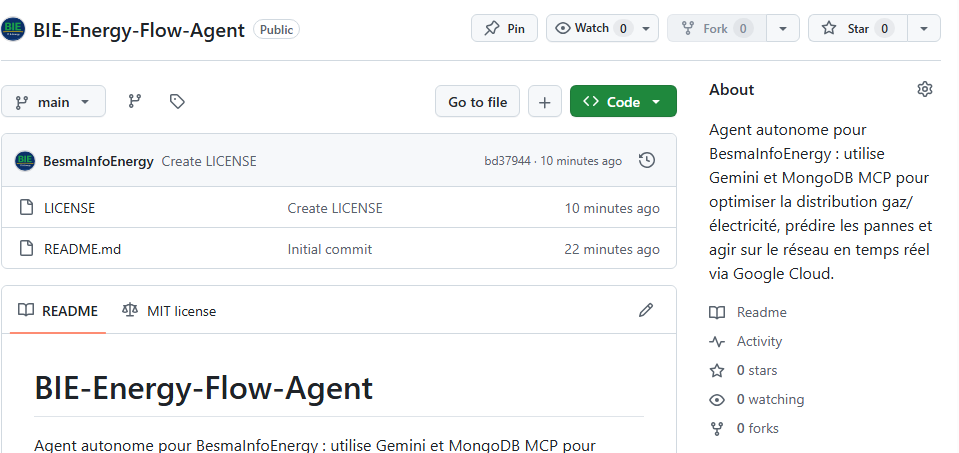
Task: Open the LICENSE file
Action: (x=70, y=208)
